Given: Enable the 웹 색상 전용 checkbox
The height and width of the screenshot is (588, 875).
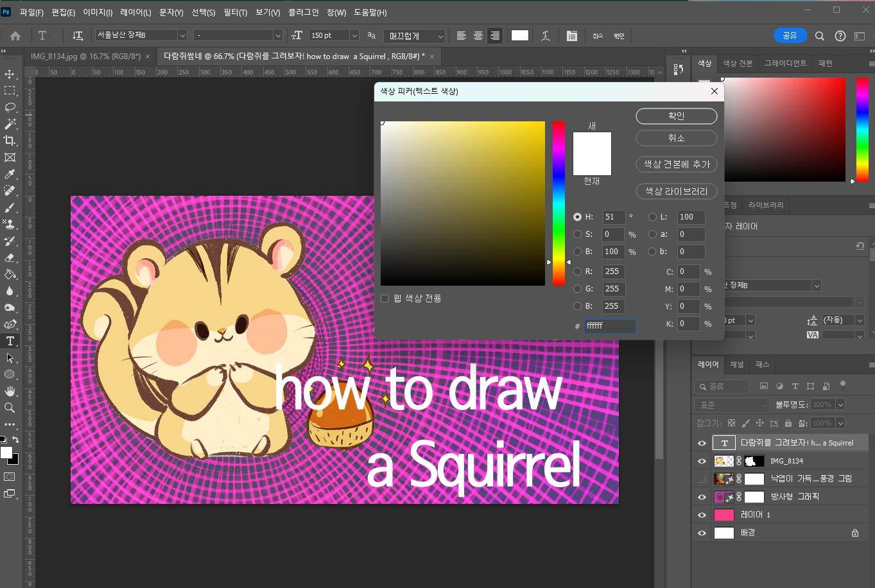Looking at the screenshot, I should click(385, 298).
